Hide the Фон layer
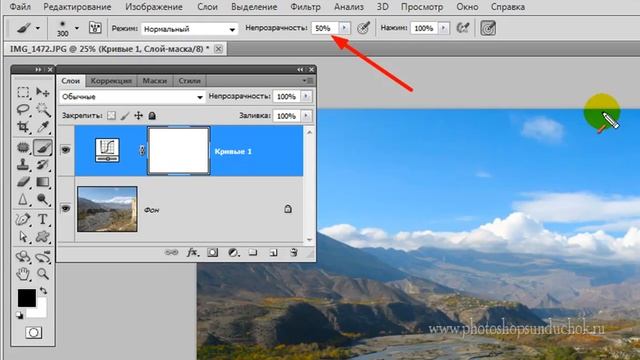 click(66, 209)
